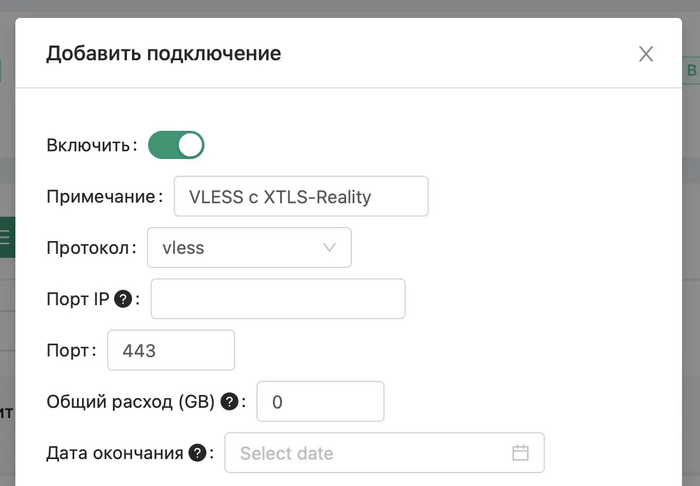Select the Общий расход (GB) number field
The width and height of the screenshot is (700, 486).
[x=320, y=402]
